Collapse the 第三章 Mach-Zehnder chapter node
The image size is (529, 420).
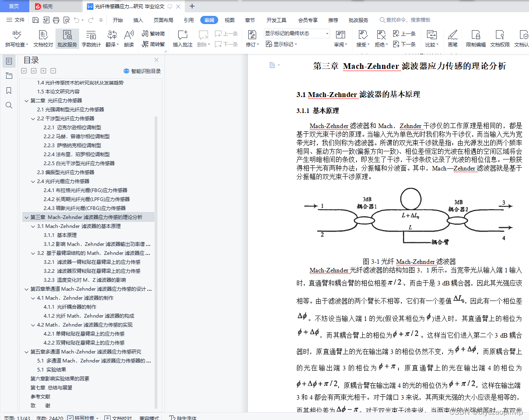click(x=27, y=217)
